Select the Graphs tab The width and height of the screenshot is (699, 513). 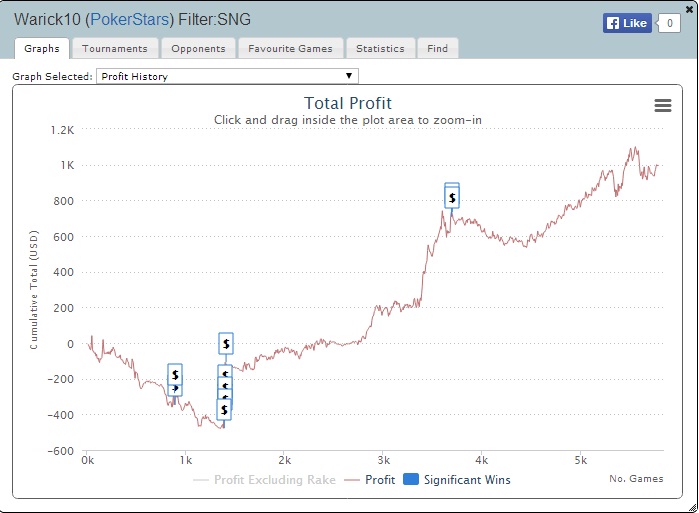tap(42, 48)
